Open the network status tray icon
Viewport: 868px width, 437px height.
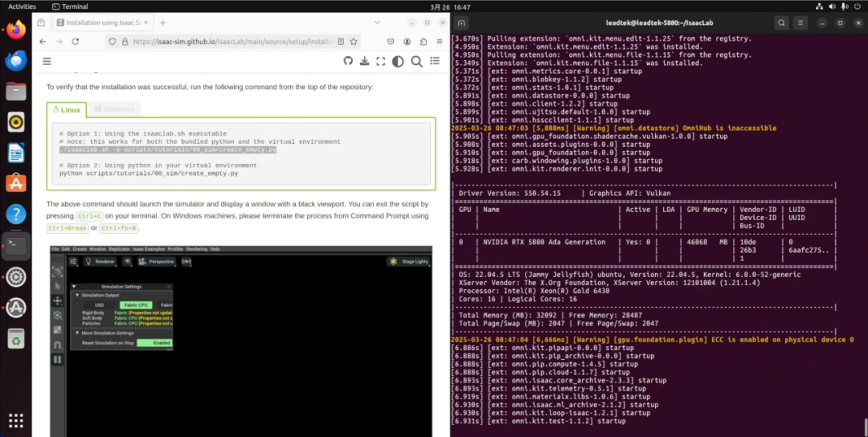click(x=819, y=6)
